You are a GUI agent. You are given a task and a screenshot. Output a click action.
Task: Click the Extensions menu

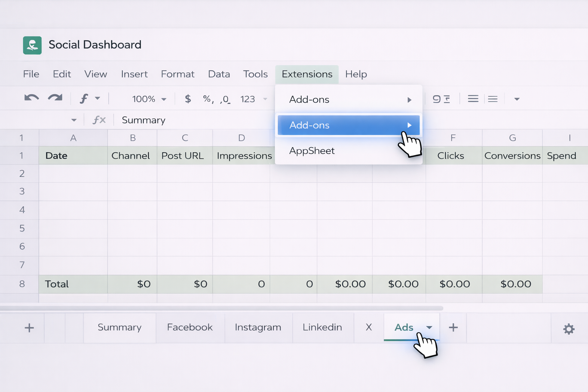pos(307,74)
